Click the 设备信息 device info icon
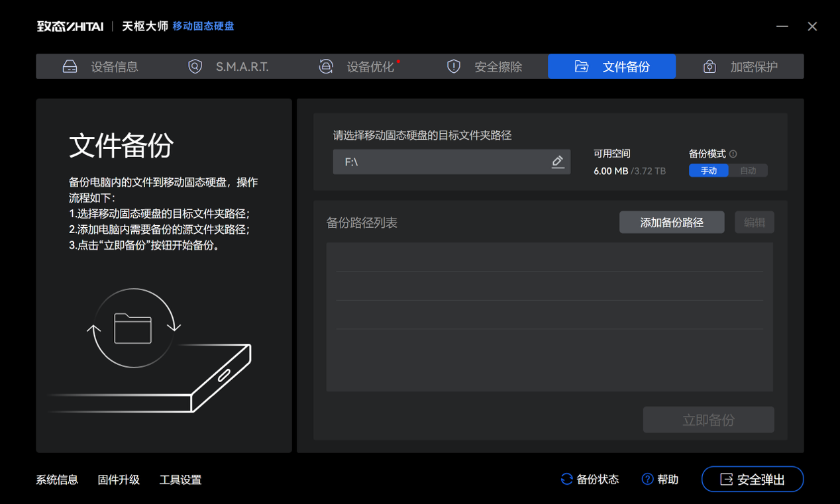This screenshot has height=504, width=840. click(x=70, y=66)
